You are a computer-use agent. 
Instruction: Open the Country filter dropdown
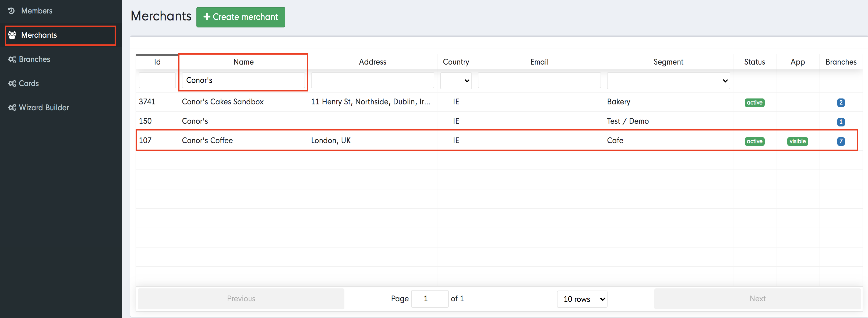[456, 80]
